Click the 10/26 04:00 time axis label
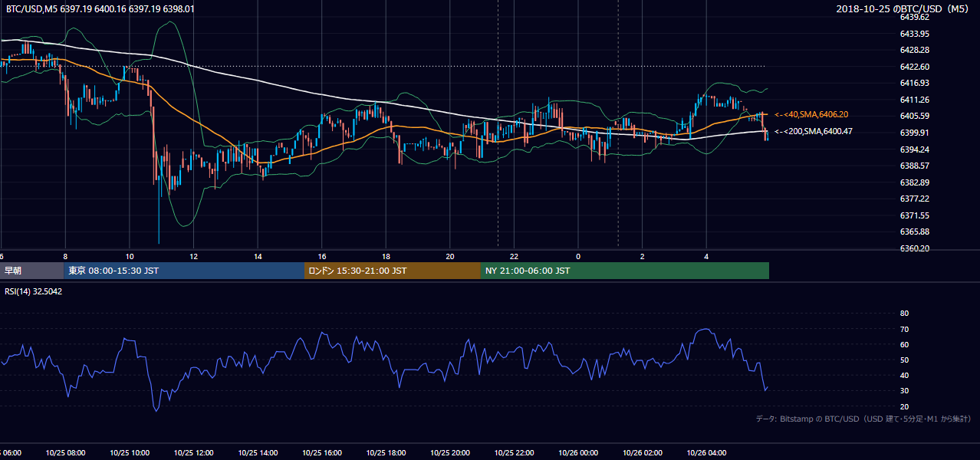 [706, 453]
